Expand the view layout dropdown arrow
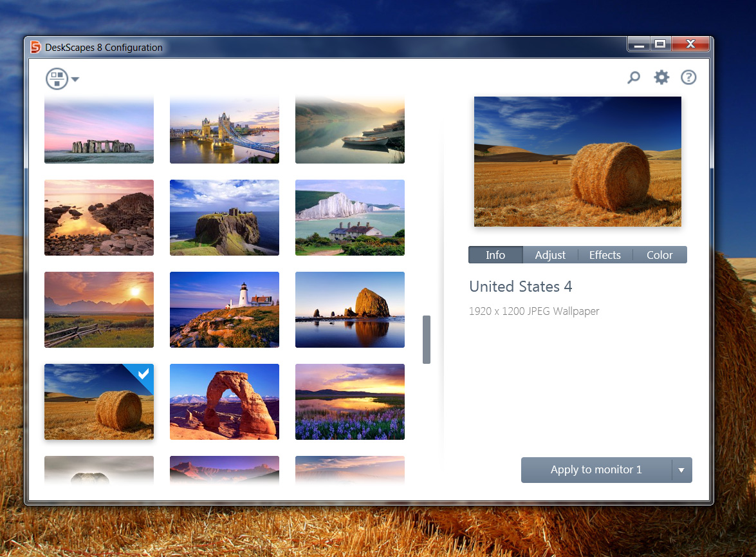The height and width of the screenshot is (557, 756). coord(75,79)
